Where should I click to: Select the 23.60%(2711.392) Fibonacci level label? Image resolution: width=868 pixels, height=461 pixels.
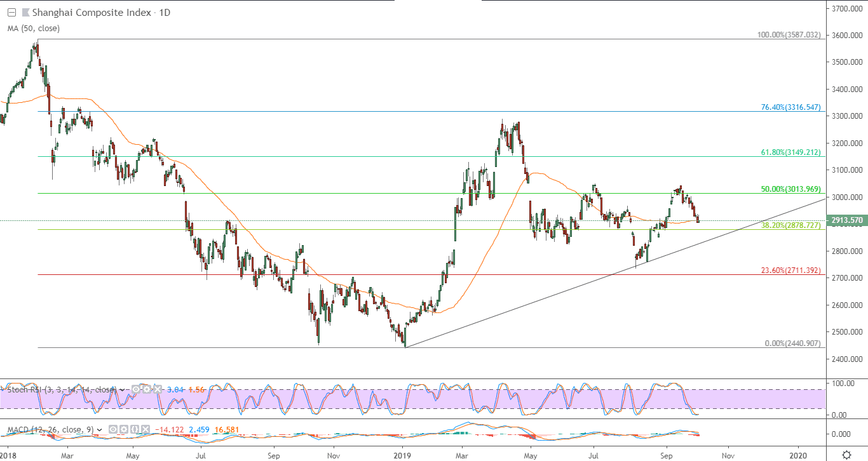pyautogui.click(x=792, y=271)
